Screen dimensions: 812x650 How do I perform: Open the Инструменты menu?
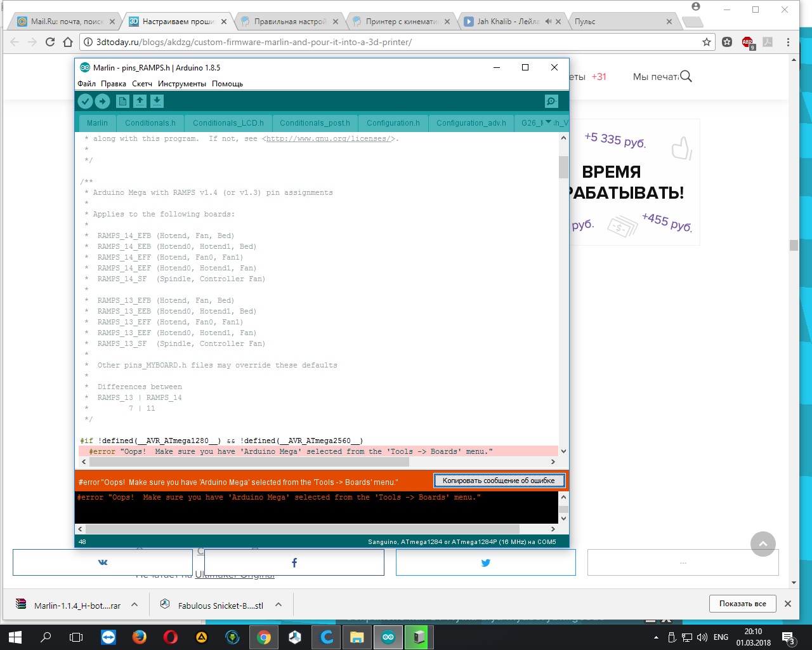pos(182,84)
